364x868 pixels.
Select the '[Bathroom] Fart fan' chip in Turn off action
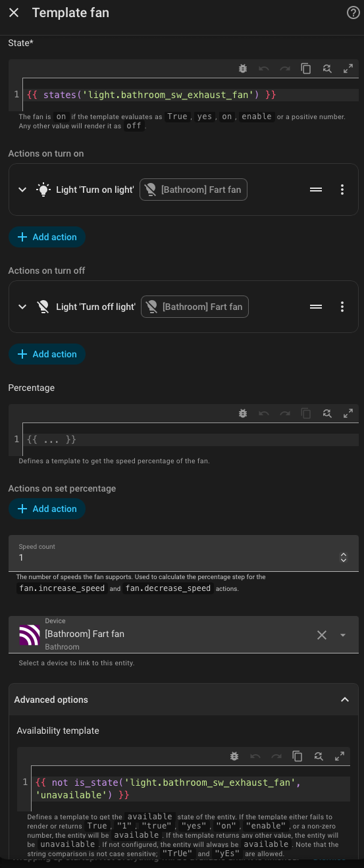pos(195,307)
